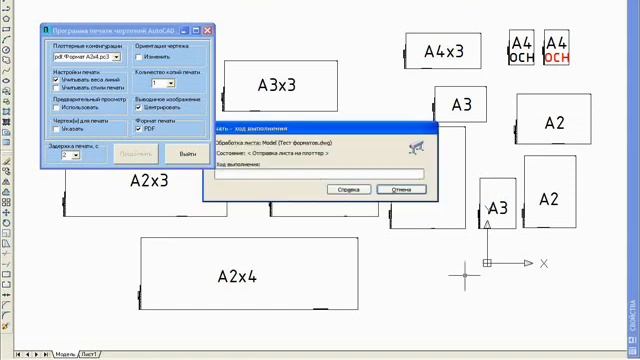Jump to the last layout tab arrow
This screenshot has width=640, height=360.
coord(46,354)
